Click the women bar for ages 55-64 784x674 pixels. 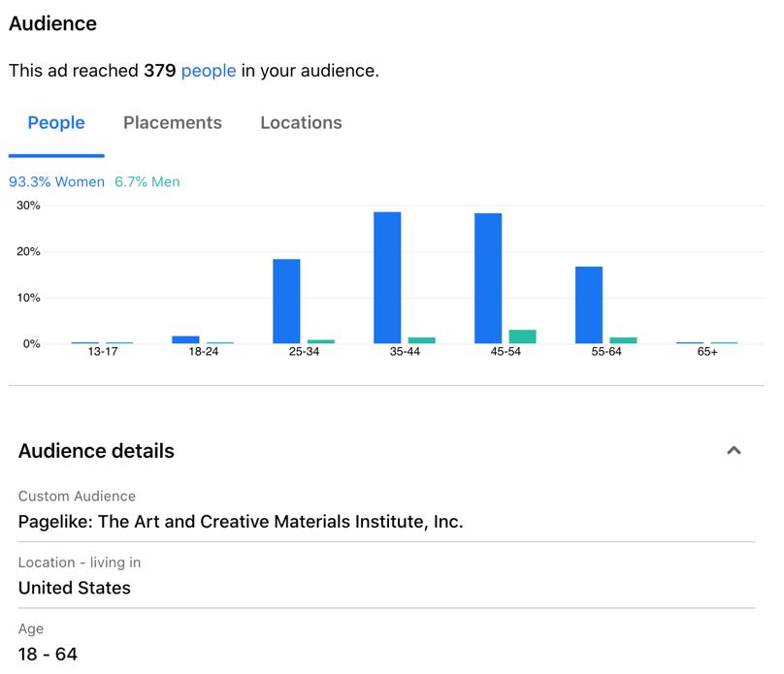589,305
